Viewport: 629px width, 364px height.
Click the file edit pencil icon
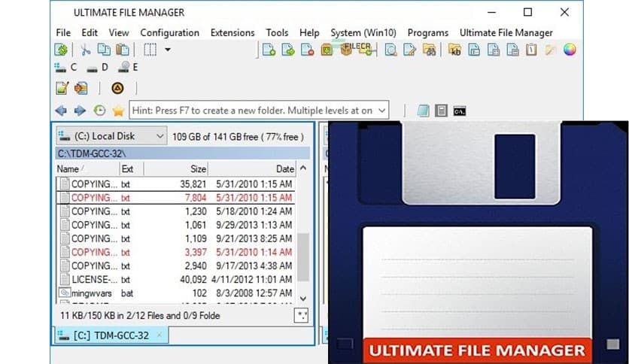point(409,50)
